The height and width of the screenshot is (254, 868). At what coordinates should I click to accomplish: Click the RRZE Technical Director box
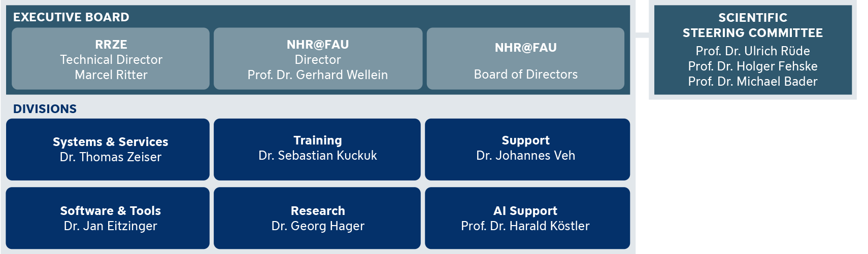point(111,59)
